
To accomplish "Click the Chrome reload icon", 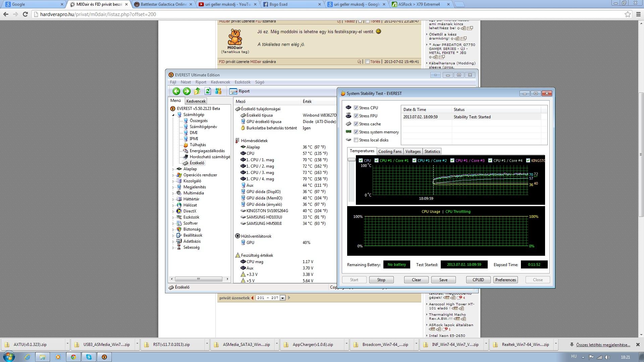I will click(x=25, y=14).
